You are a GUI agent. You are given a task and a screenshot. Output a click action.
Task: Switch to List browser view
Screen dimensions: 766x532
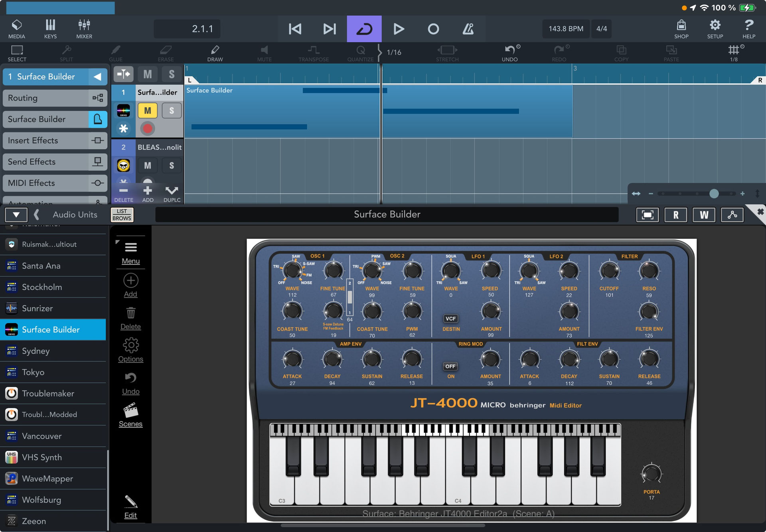pyautogui.click(x=122, y=215)
